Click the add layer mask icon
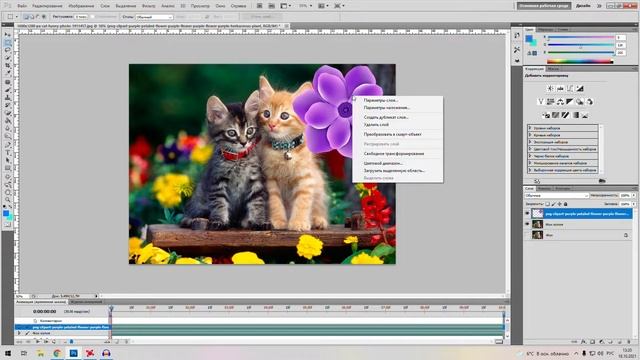 (x=593, y=342)
